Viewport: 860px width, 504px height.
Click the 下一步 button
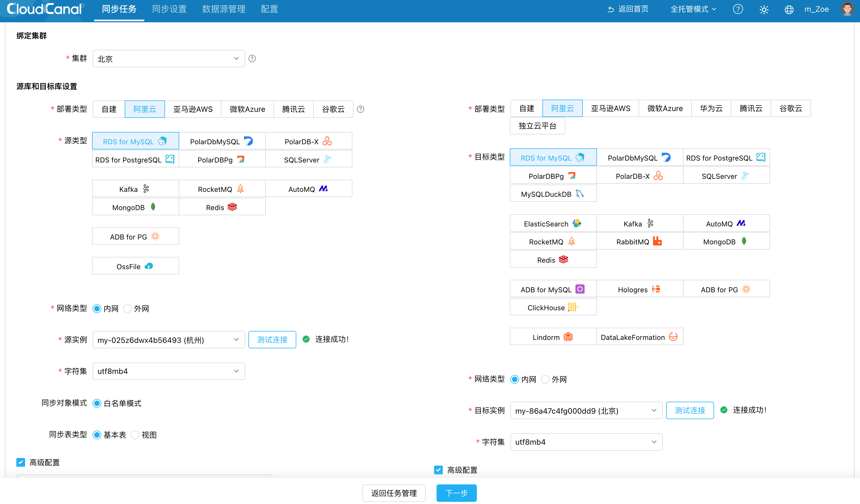(x=456, y=493)
